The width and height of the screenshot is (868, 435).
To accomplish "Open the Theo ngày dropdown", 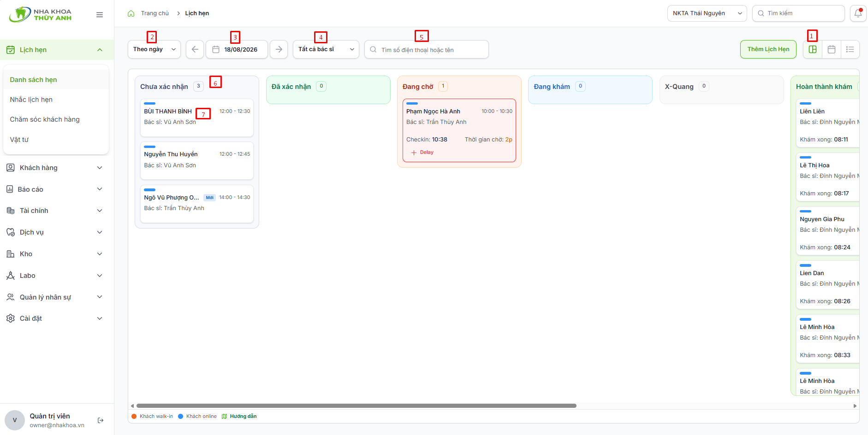I will tap(154, 49).
